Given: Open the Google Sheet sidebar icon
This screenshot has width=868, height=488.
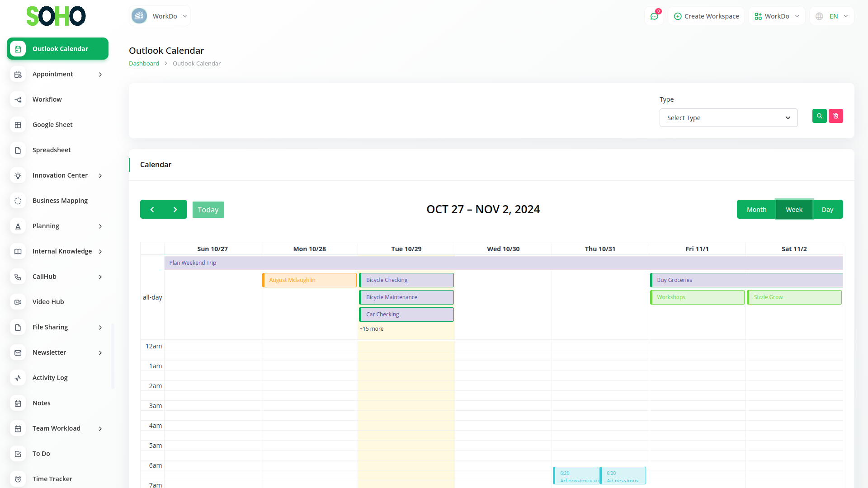Looking at the screenshot, I should 18,125.
